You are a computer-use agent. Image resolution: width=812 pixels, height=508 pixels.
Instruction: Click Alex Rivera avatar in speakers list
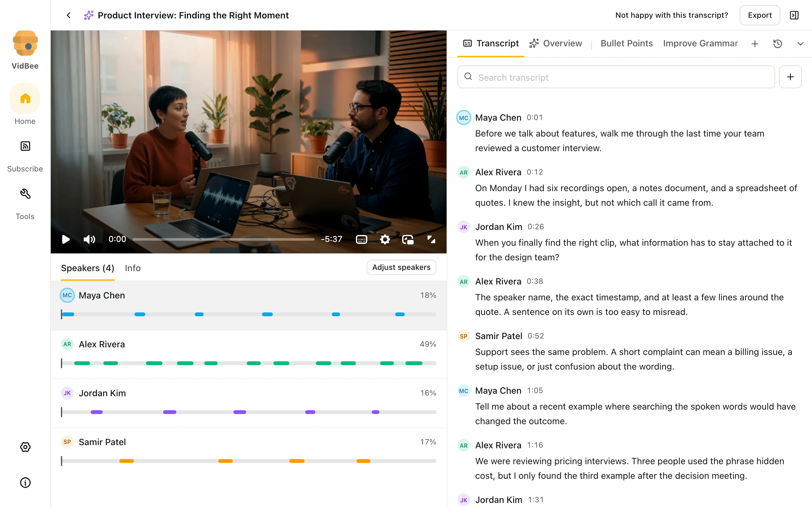[x=67, y=344]
